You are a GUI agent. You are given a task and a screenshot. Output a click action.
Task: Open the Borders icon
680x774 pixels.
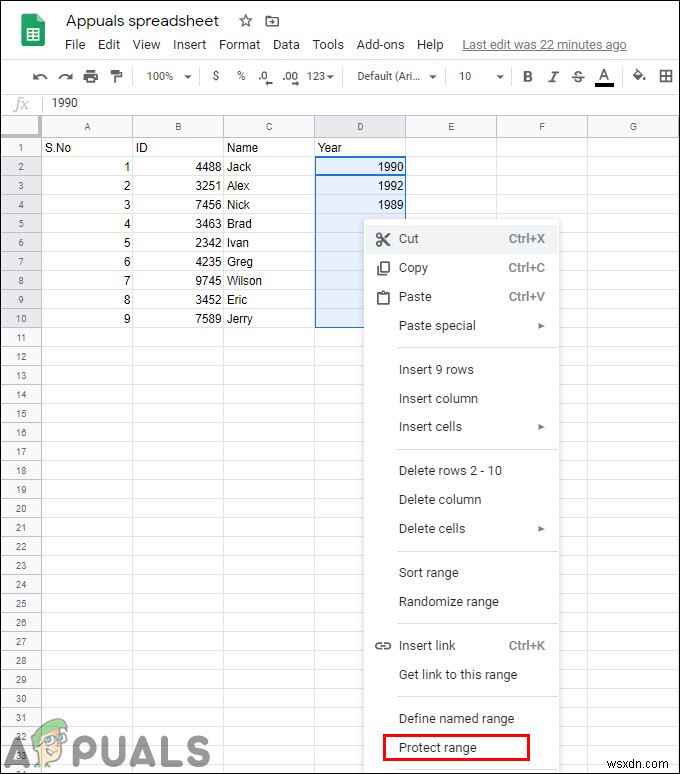(666, 76)
